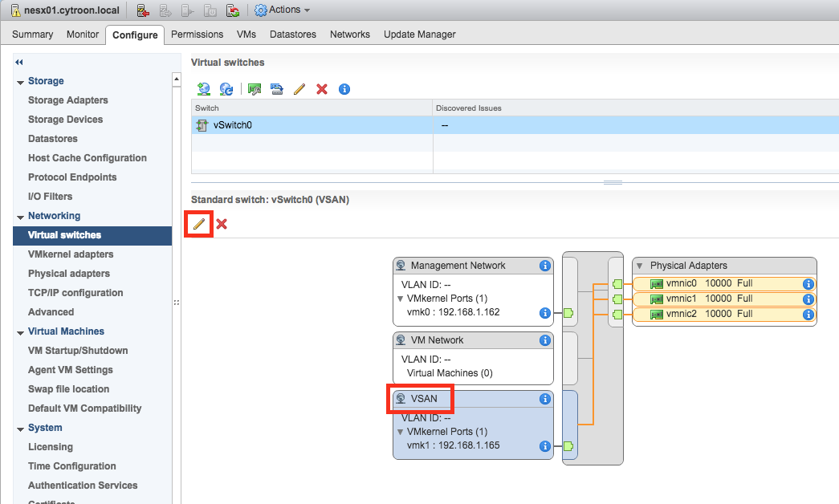The width and height of the screenshot is (839, 504).
Task: Select Host Cache Configuration
Action: (88, 158)
